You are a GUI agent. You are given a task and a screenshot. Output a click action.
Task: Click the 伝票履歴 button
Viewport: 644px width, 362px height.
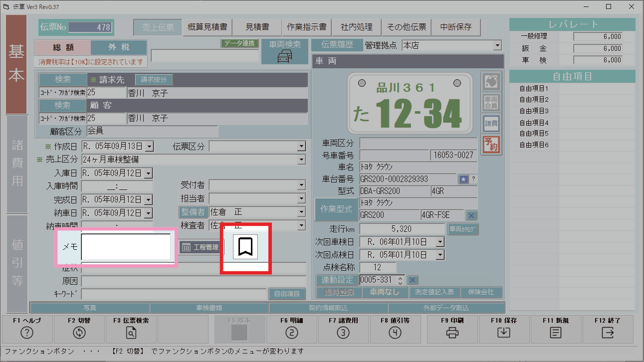tap(336, 45)
